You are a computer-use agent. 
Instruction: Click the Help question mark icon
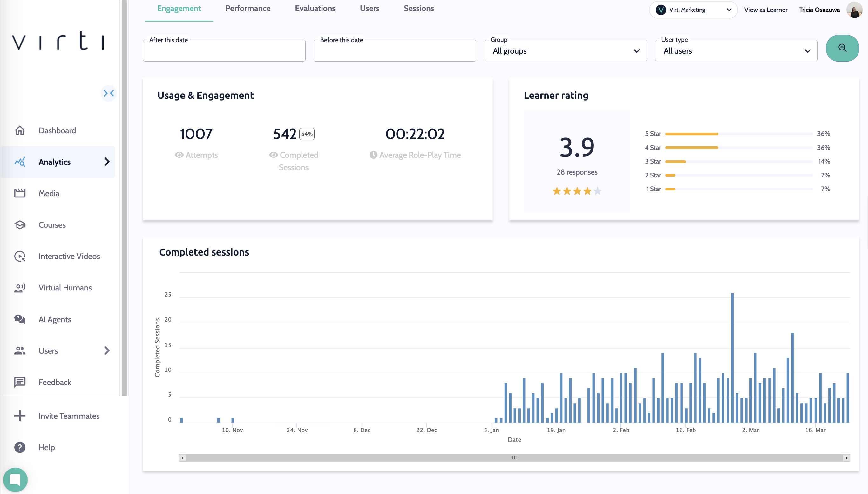point(20,448)
